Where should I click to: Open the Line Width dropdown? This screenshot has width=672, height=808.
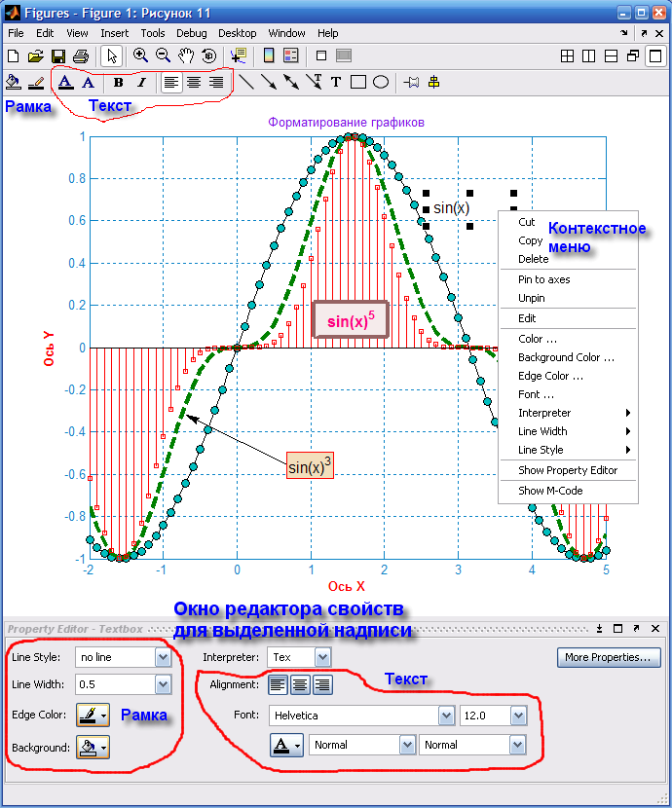click(x=163, y=684)
